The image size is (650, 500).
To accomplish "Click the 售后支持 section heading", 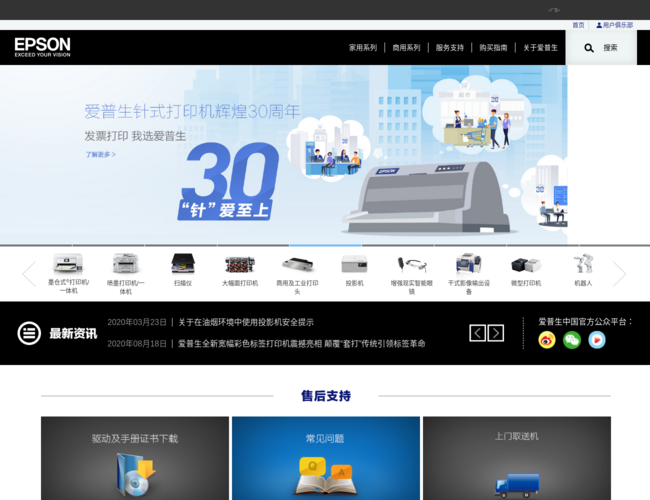I will click(x=326, y=396).
